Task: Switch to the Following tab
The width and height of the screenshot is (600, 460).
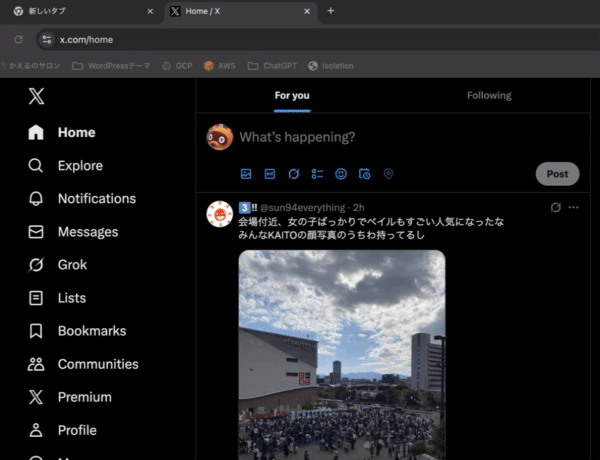Action: click(x=489, y=96)
